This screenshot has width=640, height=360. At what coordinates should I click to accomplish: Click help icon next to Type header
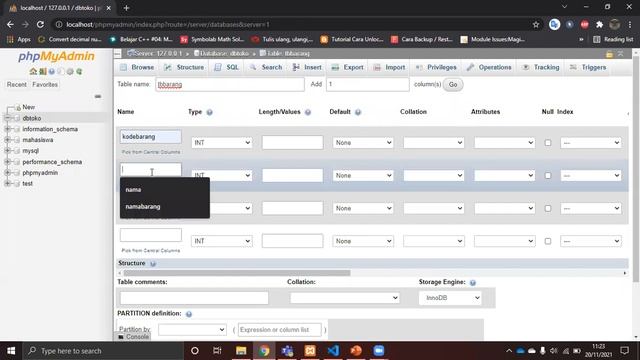tap(209, 112)
